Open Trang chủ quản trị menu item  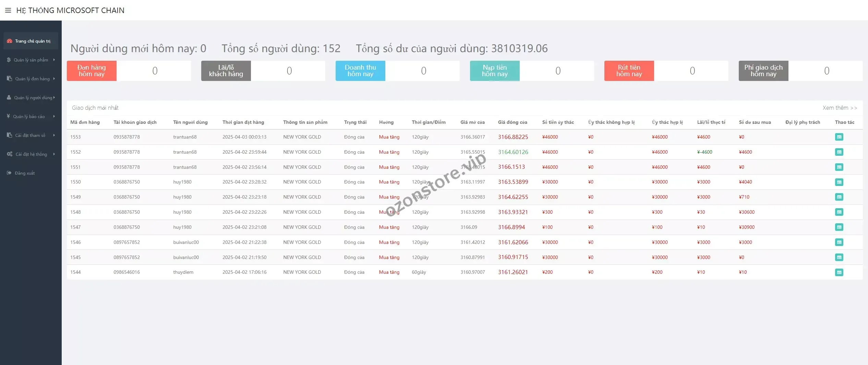coord(31,41)
